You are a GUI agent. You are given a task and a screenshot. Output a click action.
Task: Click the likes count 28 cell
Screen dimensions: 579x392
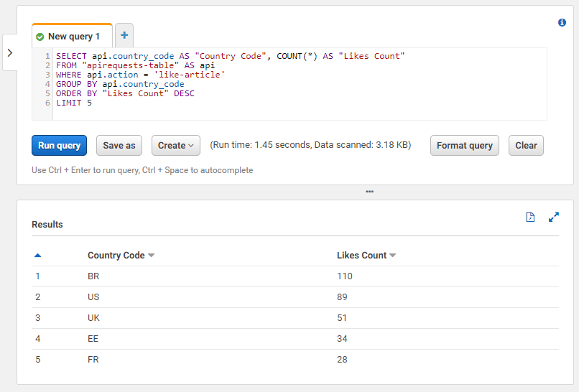(342, 360)
